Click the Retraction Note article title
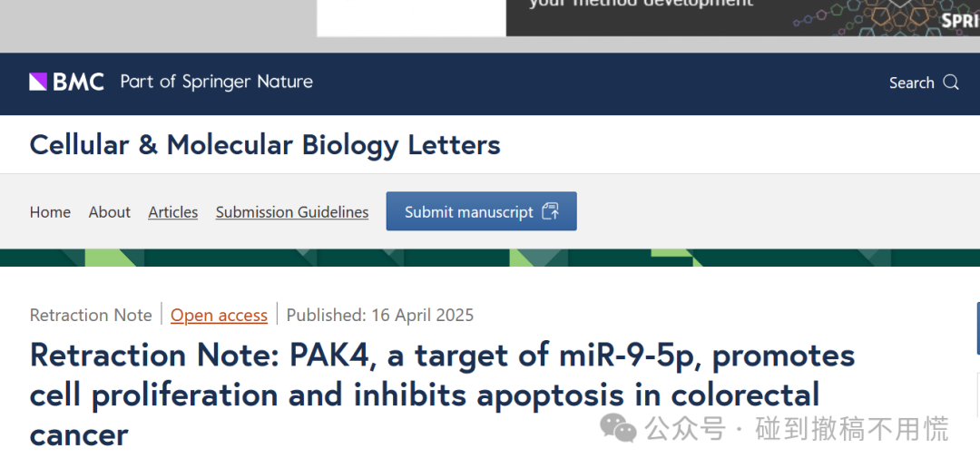Viewport: 980px width, 468px height. click(442, 395)
